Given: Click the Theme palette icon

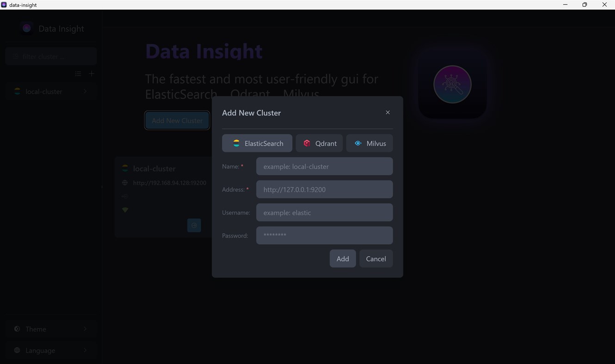Looking at the screenshot, I should coord(17,329).
